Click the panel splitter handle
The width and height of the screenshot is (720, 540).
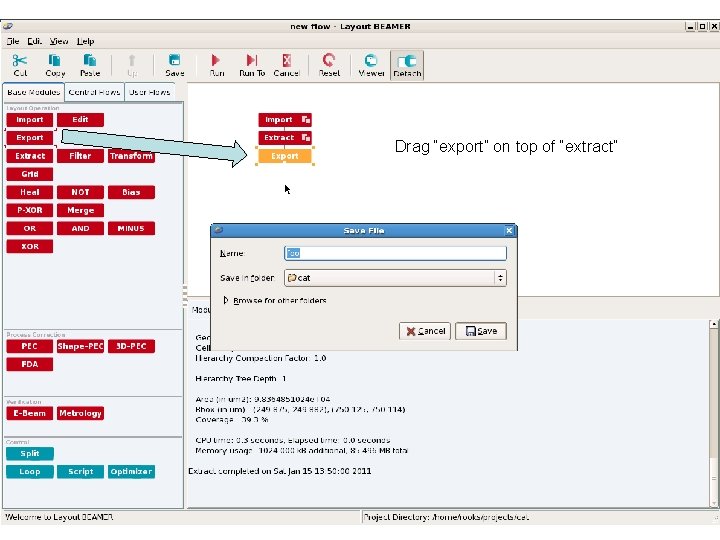tap(185, 295)
